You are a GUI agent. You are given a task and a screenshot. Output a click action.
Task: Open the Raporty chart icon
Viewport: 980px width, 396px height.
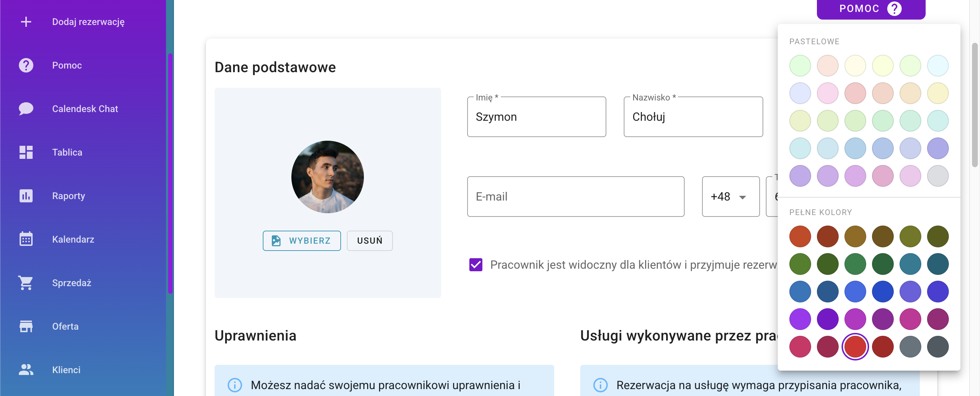click(26, 196)
